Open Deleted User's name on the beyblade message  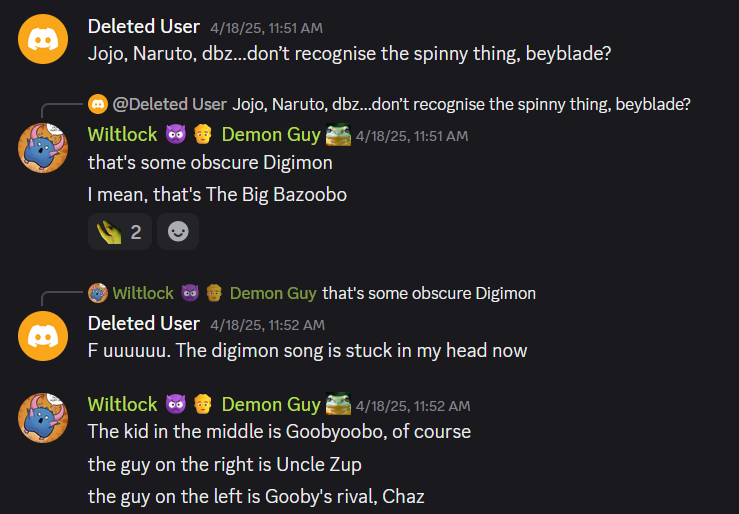point(143,27)
